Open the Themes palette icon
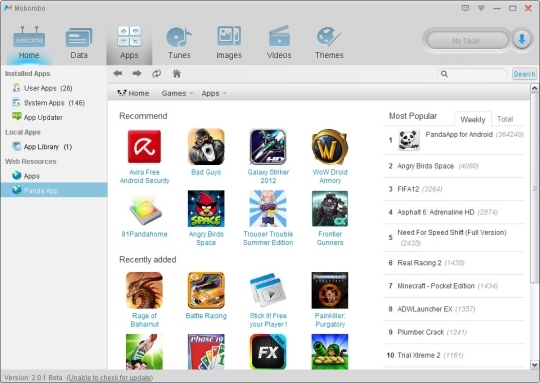The width and height of the screenshot is (540, 383). click(x=329, y=37)
